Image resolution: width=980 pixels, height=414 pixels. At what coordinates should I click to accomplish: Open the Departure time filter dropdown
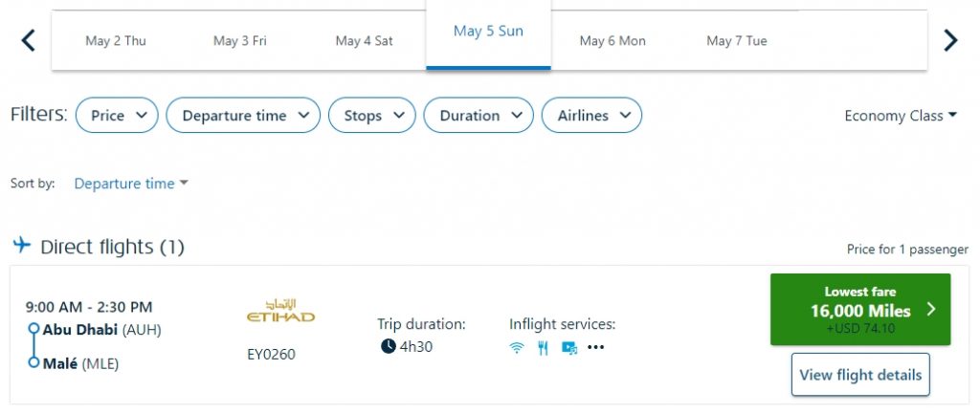tap(243, 116)
